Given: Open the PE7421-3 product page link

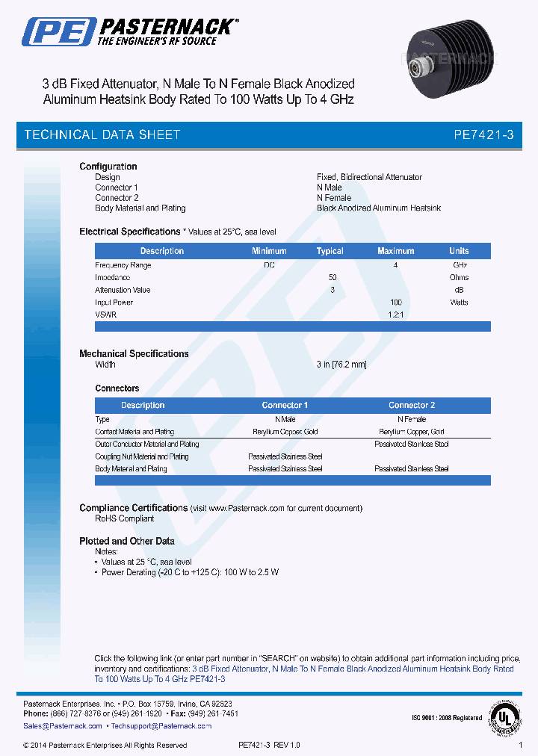Looking at the screenshot, I should tap(304, 674).
